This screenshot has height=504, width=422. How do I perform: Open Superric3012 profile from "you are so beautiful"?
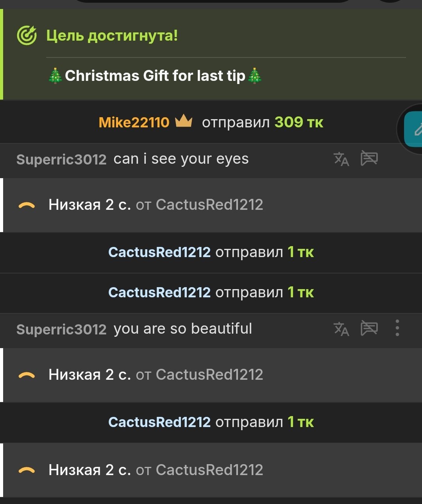(61, 329)
